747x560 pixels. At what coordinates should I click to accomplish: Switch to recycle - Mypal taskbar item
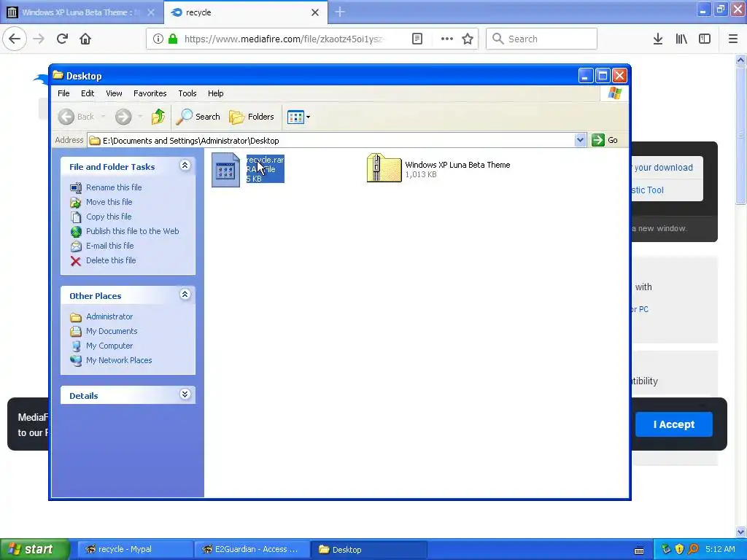[x=135, y=550]
